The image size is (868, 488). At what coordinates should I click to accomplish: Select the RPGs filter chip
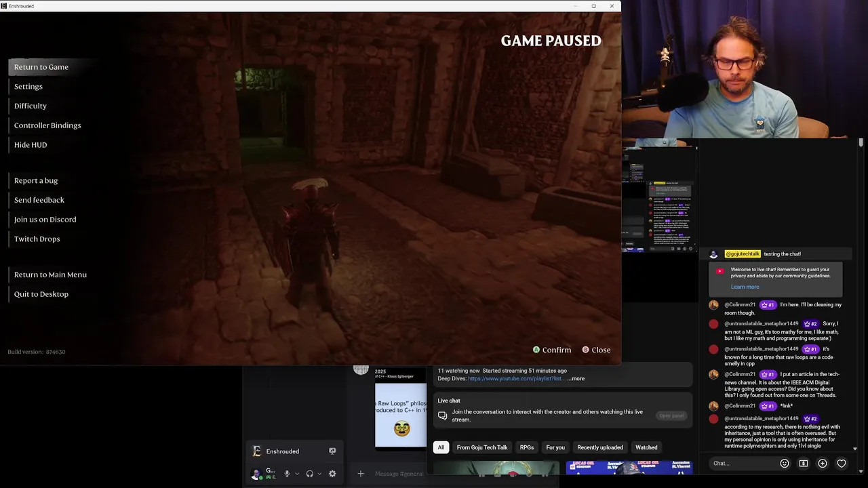pyautogui.click(x=527, y=447)
